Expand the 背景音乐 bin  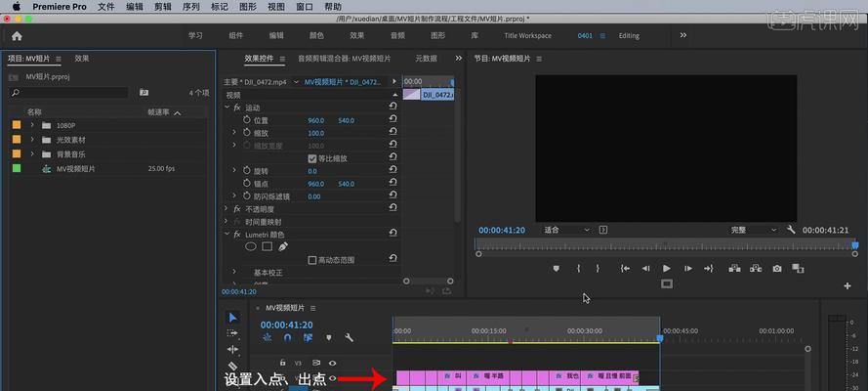(32, 154)
